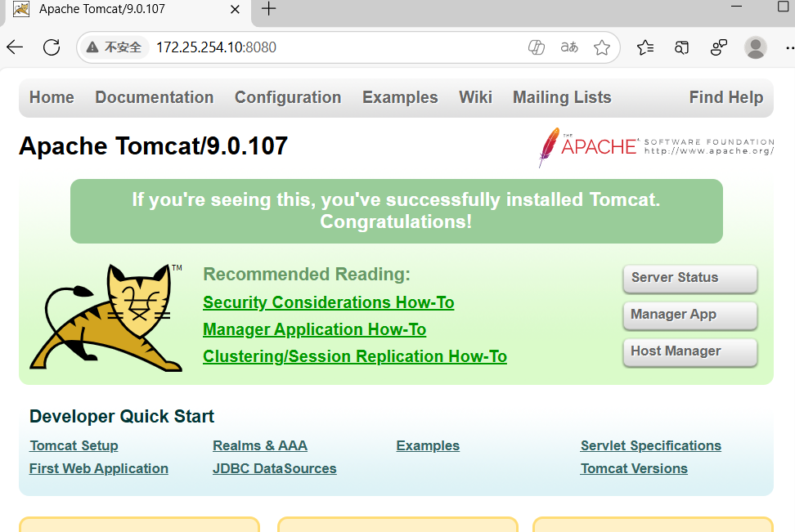The width and height of the screenshot is (795, 532).
Task: Click the Copilot icon in address bar
Action: [x=536, y=47]
